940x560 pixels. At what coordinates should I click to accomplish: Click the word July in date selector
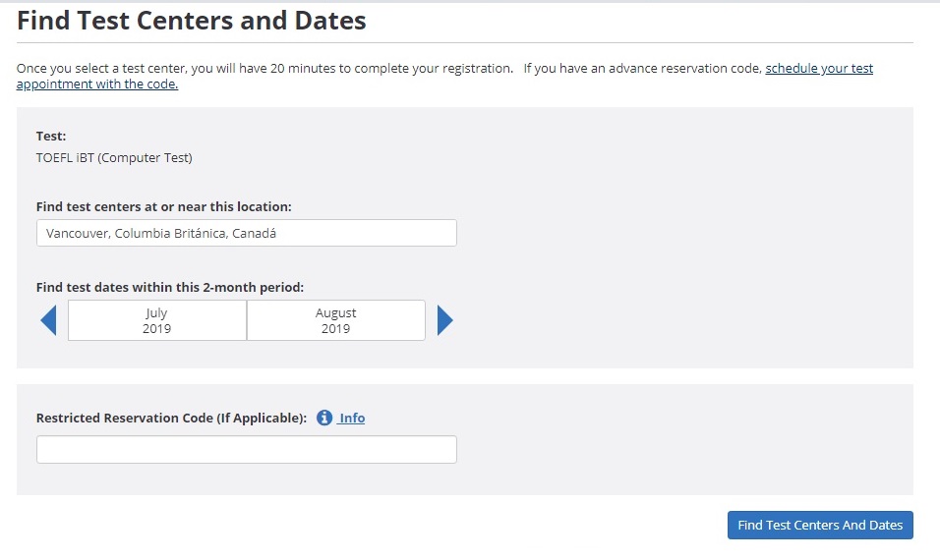point(156,313)
